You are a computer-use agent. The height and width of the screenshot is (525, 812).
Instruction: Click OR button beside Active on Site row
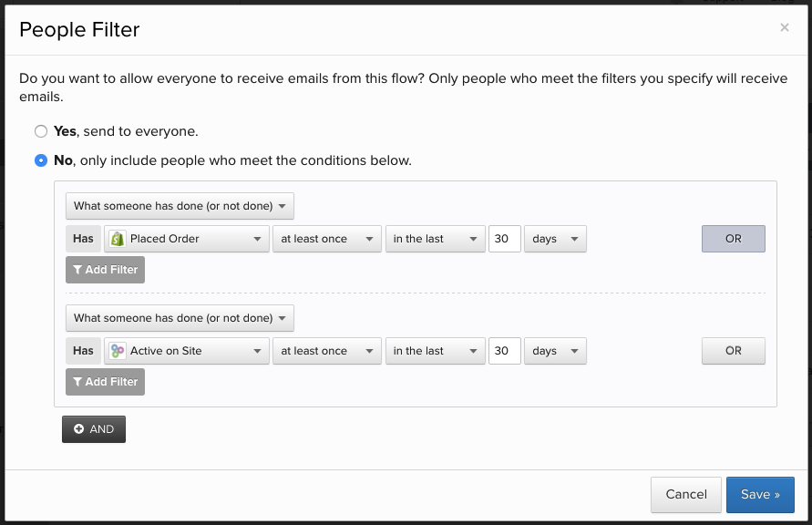pyautogui.click(x=733, y=351)
